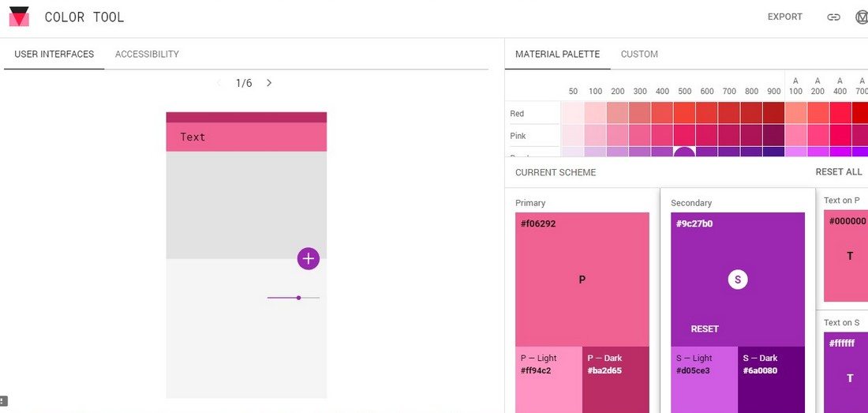Click the share link icon in header
The image size is (868, 413).
[833, 17]
